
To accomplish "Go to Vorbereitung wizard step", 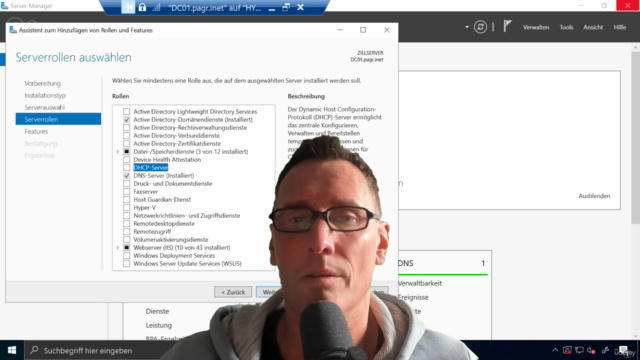I will click(42, 83).
